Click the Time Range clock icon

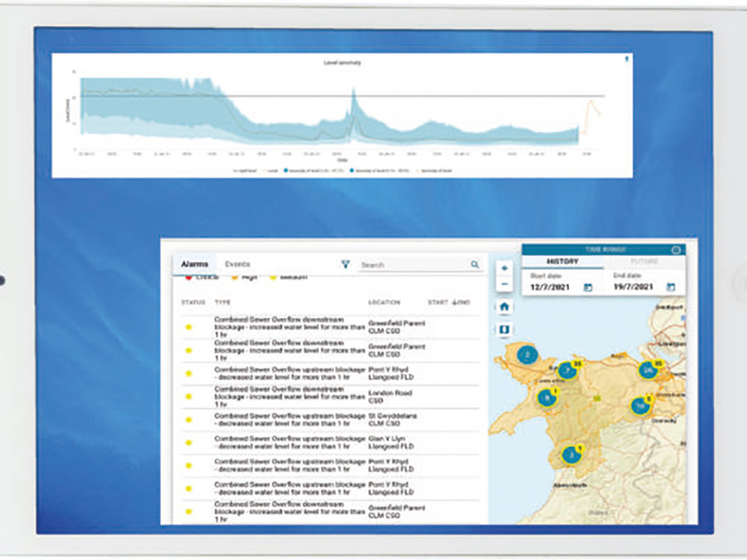click(x=676, y=250)
